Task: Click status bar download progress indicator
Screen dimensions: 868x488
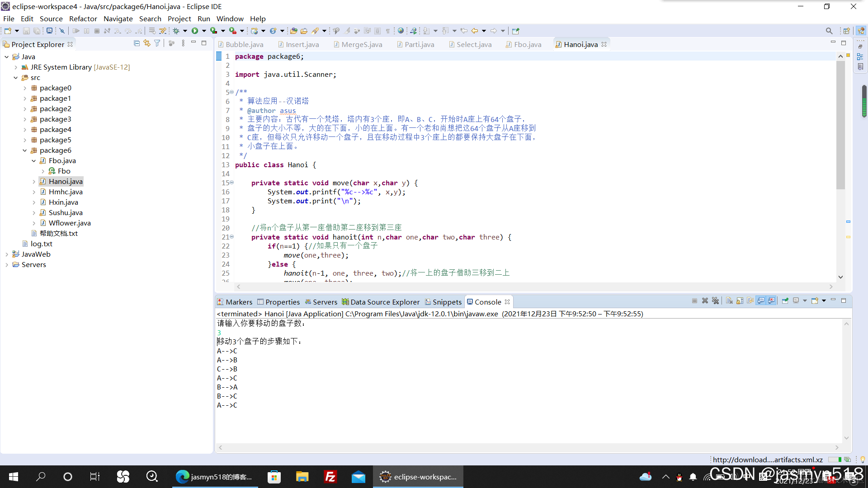Action: [835, 460]
